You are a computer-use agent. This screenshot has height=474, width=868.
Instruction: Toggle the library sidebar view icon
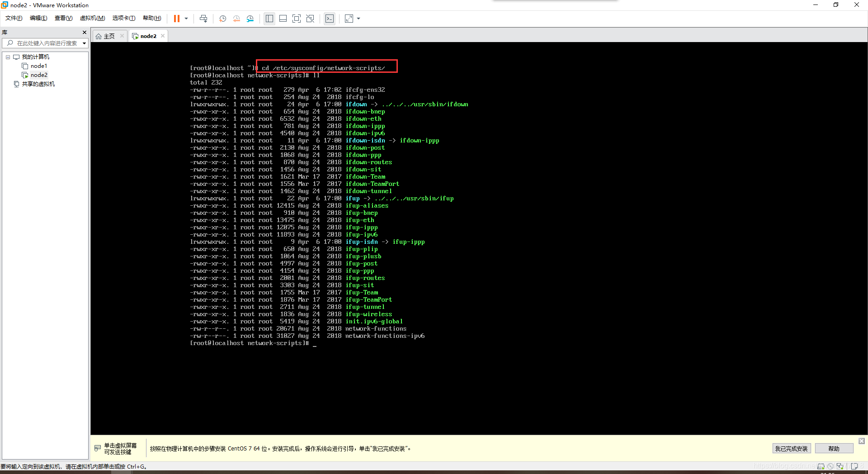click(269, 19)
